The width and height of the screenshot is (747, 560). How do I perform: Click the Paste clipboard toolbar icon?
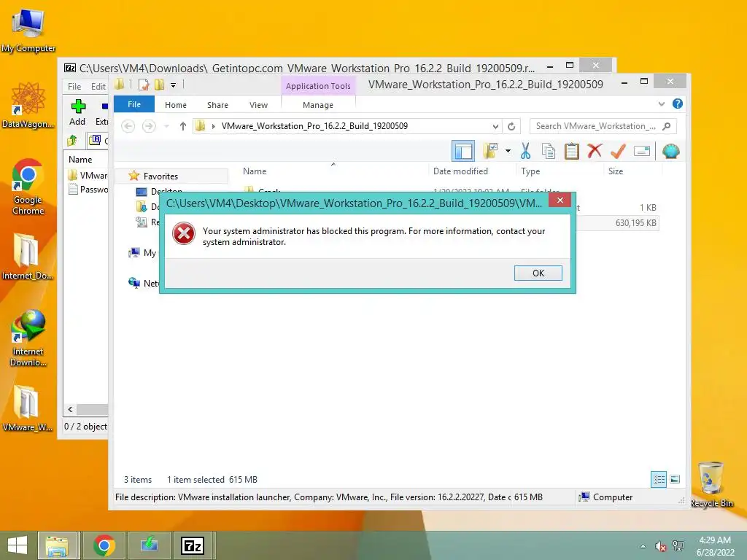coord(571,152)
